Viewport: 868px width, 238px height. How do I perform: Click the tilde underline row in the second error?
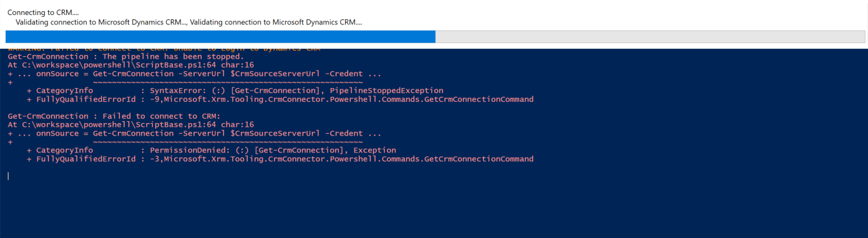pyautogui.click(x=227, y=142)
